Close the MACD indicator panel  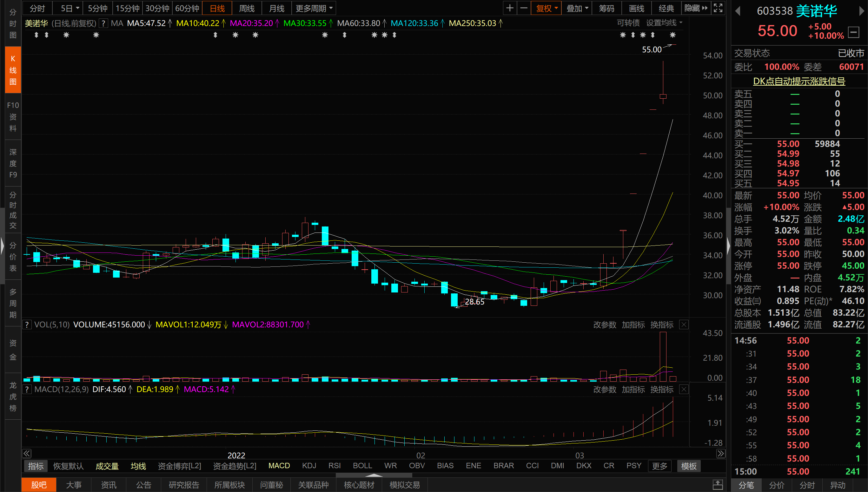684,389
